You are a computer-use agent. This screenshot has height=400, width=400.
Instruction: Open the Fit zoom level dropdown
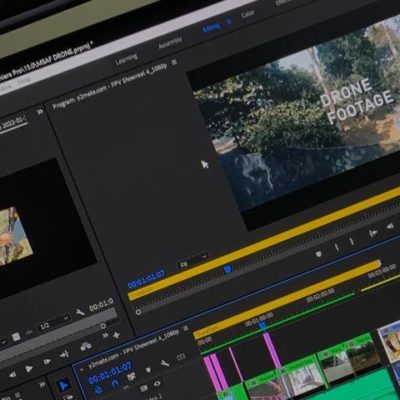pyautogui.click(x=193, y=261)
